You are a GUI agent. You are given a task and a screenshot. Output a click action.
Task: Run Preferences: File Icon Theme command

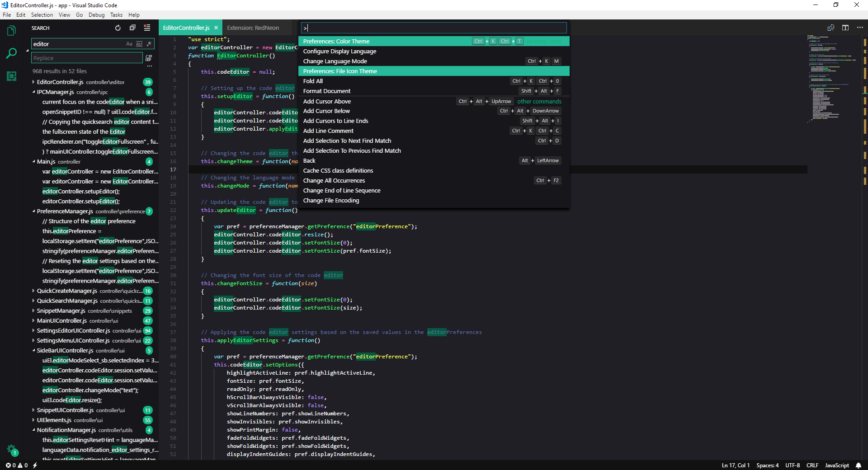pos(434,71)
